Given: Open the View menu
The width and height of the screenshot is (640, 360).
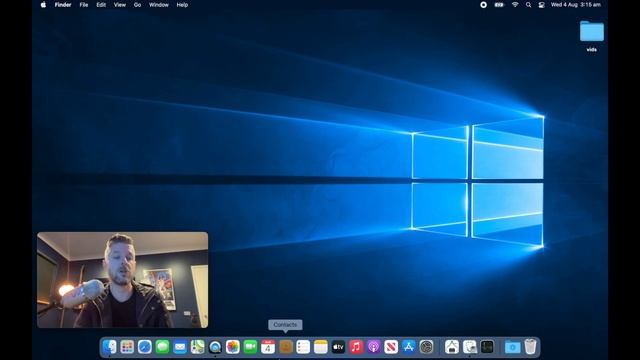Looking at the screenshot, I should pyautogui.click(x=120, y=5).
